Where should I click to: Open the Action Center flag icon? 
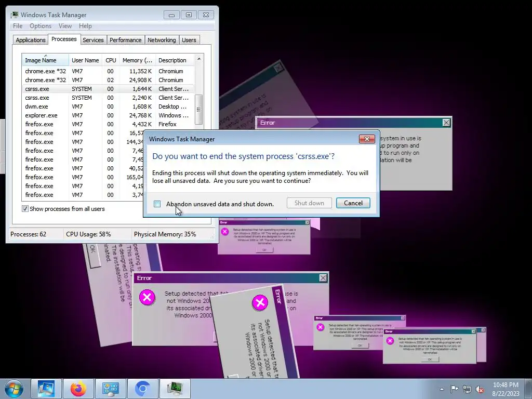tap(454, 389)
